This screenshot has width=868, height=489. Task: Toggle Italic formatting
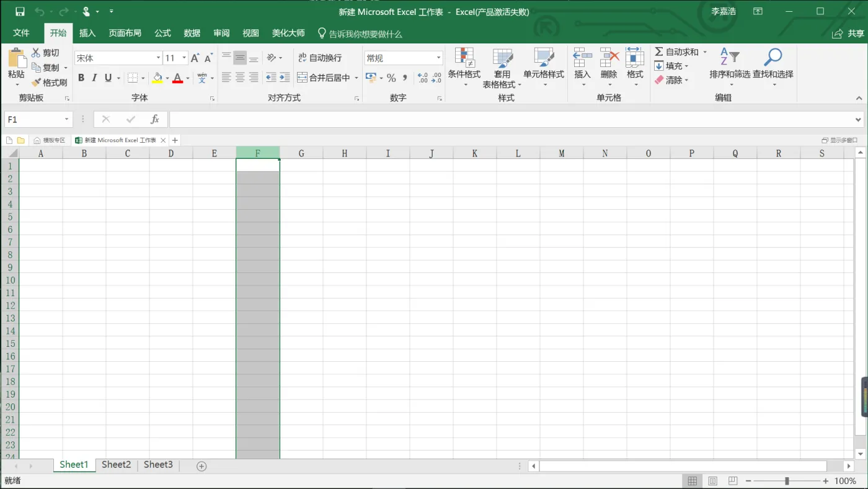pos(94,78)
